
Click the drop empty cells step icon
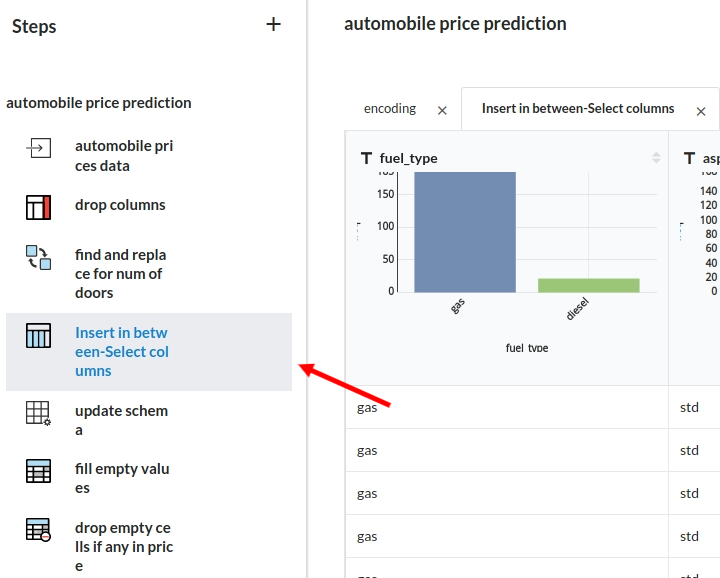click(38, 530)
